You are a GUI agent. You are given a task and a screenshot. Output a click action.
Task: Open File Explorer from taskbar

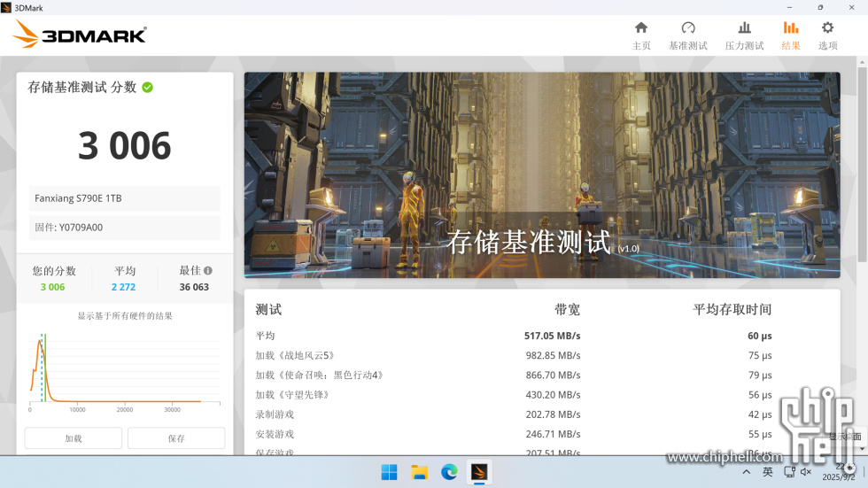pos(419,472)
